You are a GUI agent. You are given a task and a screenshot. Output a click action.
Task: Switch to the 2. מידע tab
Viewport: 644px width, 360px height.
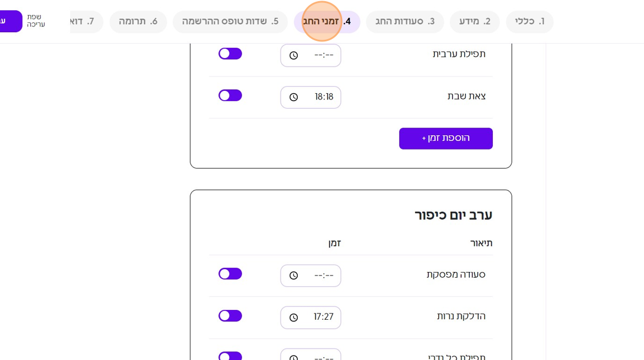pyautogui.click(x=474, y=22)
